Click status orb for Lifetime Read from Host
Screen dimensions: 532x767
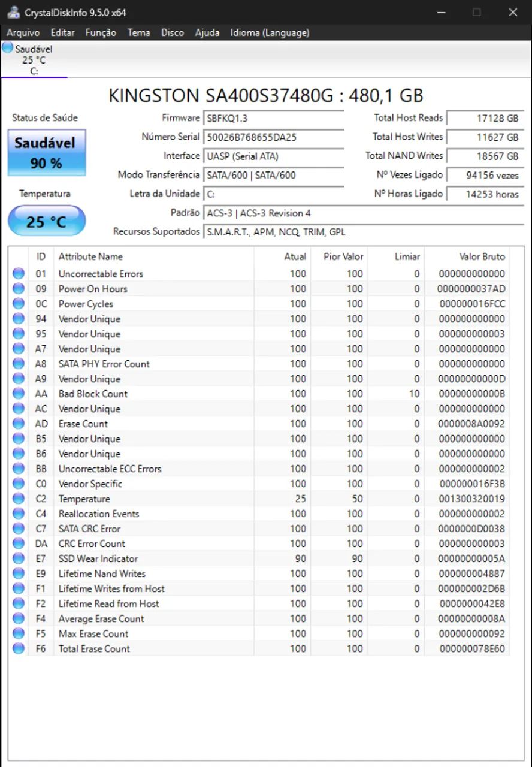click(x=19, y=603)
